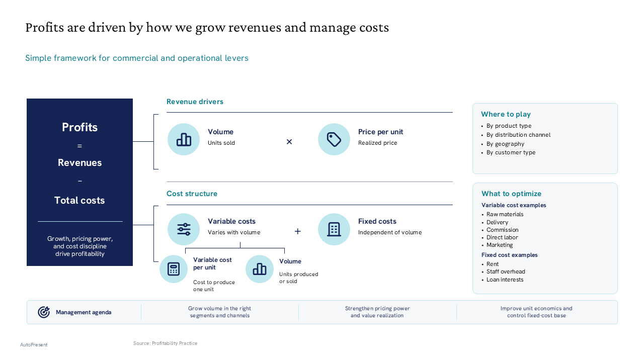
Task: Click the bar chart icon beside Units sold
Action: coord(184,139)
